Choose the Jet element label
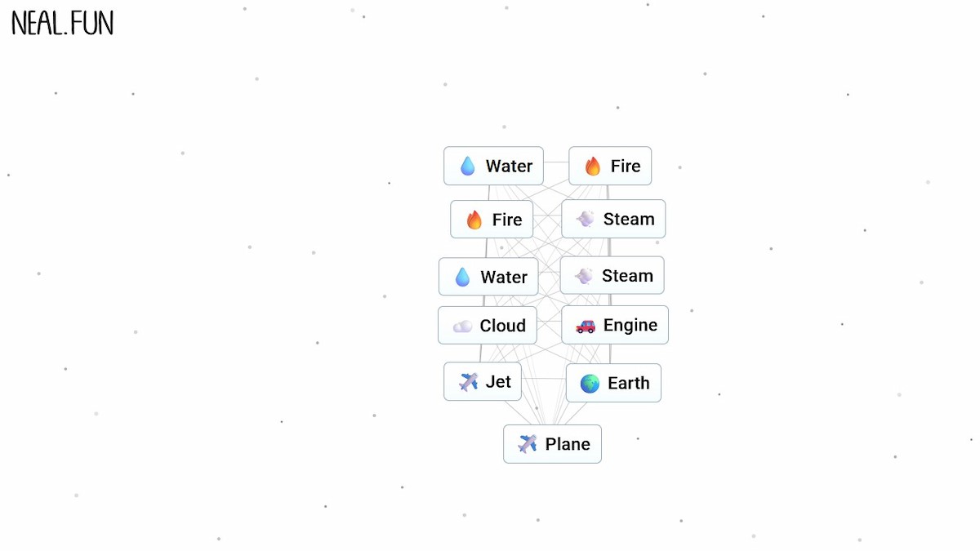The height and width of the screenshot is (551, 980). [x=498, y=382]
